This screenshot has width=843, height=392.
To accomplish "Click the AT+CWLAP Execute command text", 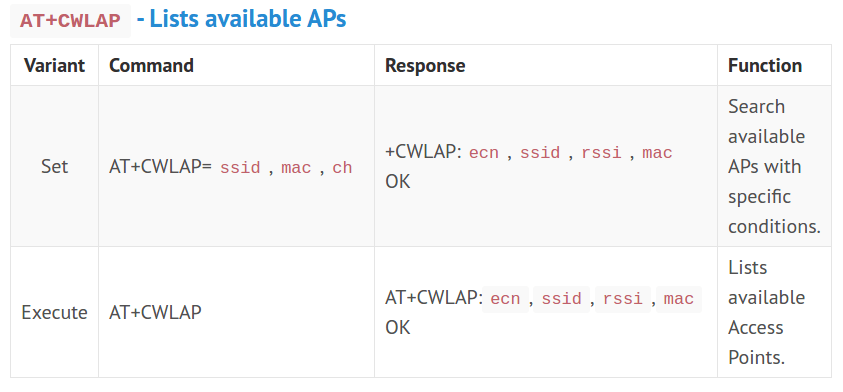I will (x=155, y=312).
